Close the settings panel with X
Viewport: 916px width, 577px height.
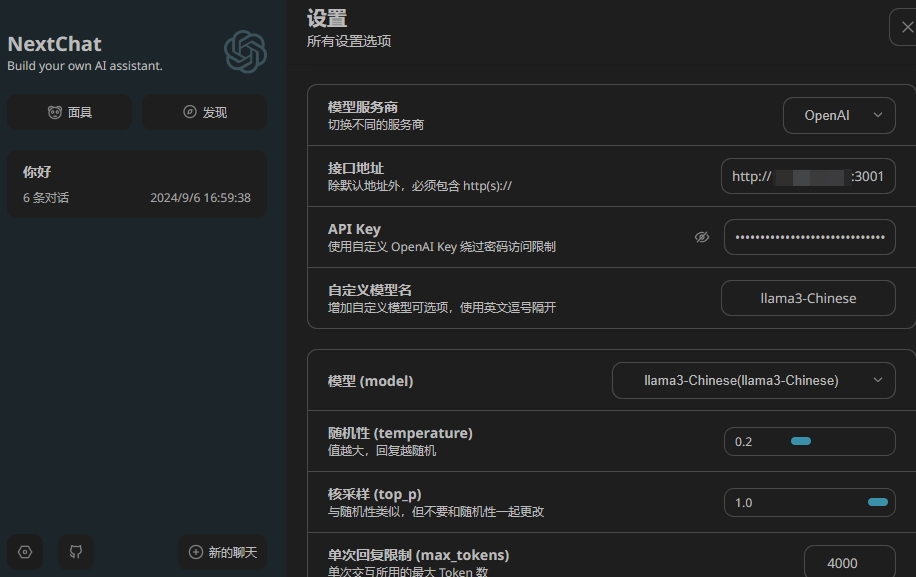(x=904, y=27)
